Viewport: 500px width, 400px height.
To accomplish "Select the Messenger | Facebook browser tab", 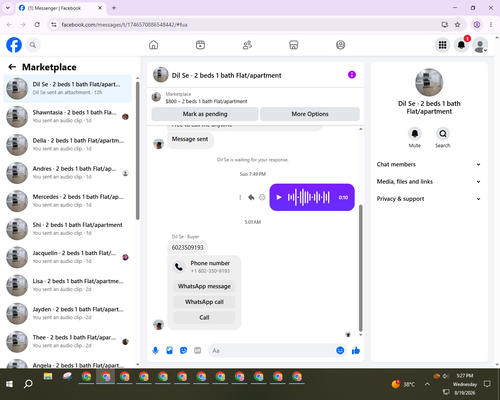I will tap(61, 8).
